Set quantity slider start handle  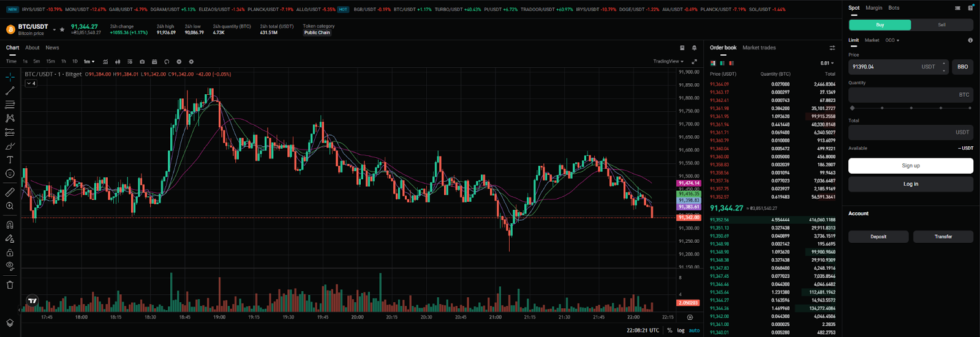[x=852, y=108]
